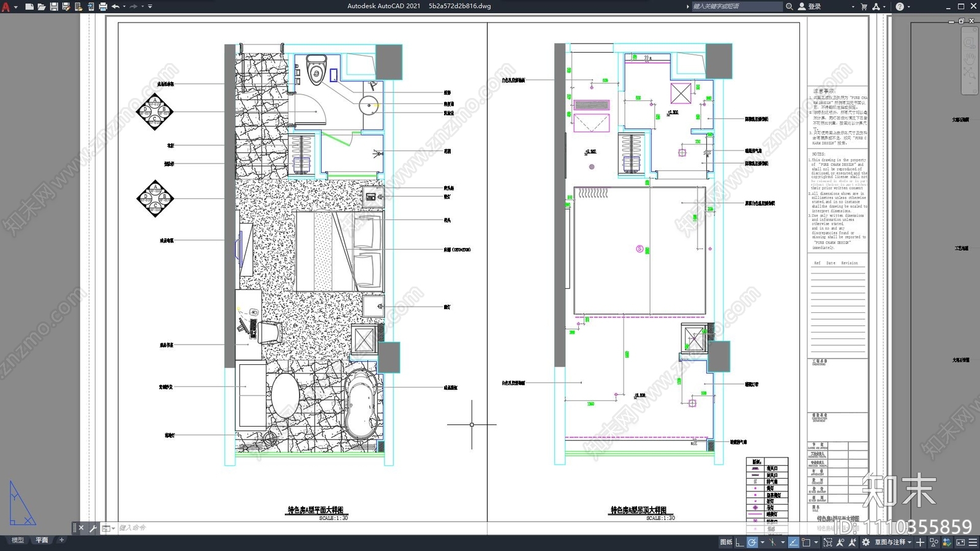Click the Open file folder icon

point(41,6)
